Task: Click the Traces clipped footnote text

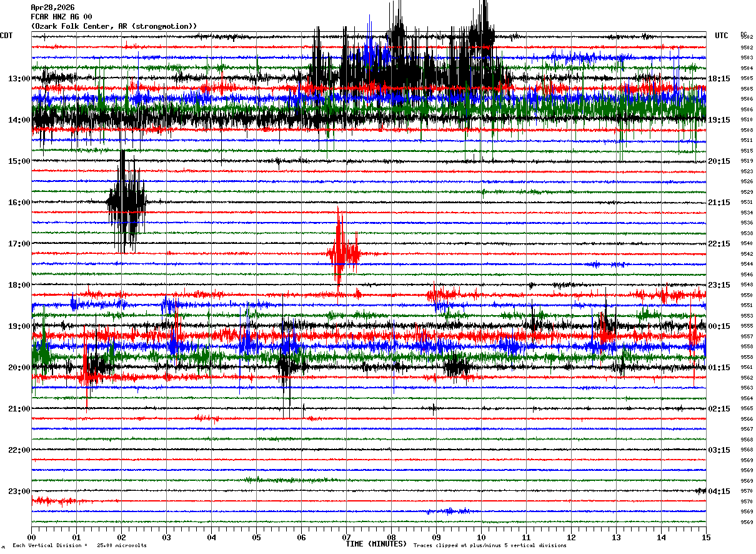Action: tap(490, 546)
